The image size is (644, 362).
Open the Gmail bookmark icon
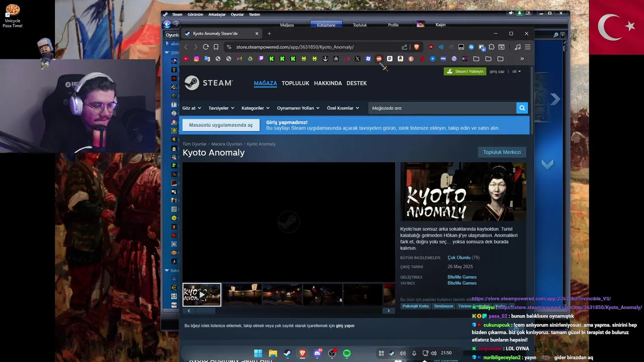(x=239, y=59)
